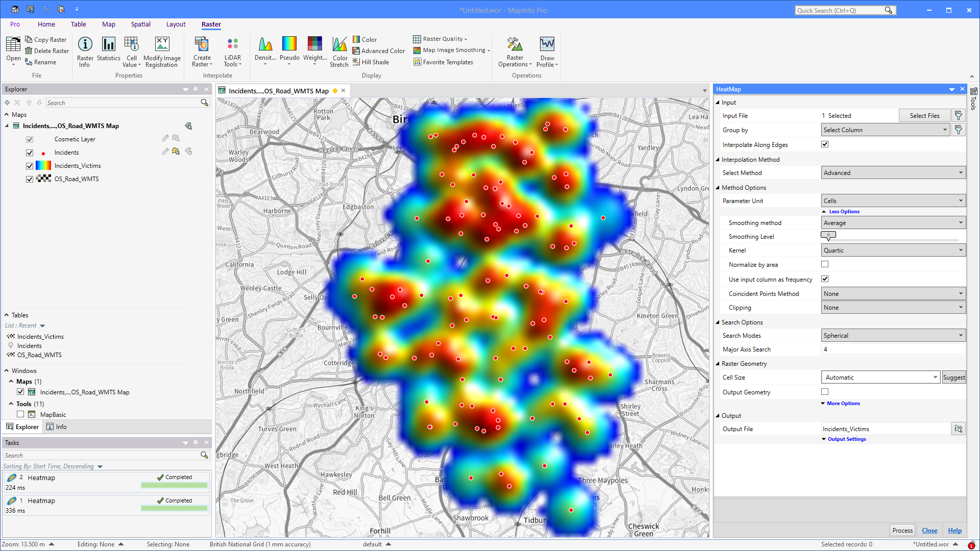Enable Normalize by area

(825, 264)
